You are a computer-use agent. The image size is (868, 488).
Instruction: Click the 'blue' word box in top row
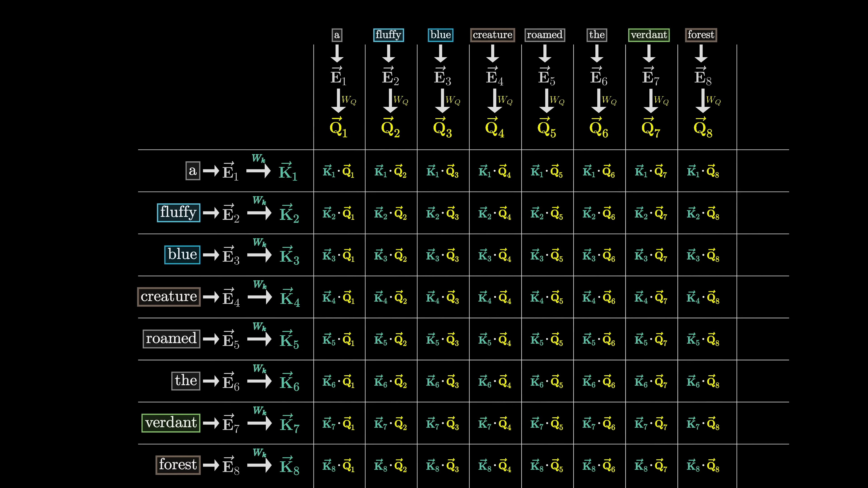point(440,35)
